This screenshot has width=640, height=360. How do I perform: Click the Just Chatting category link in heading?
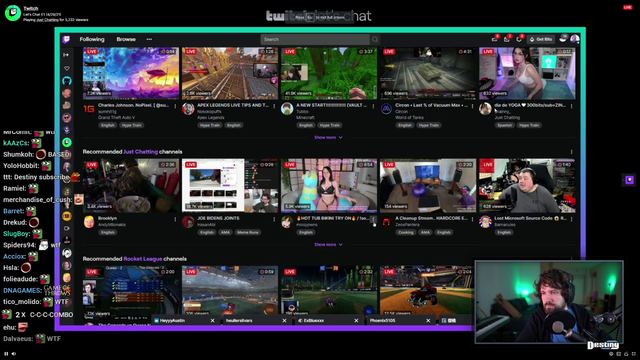pyautogui.click(x=140, y=152)
